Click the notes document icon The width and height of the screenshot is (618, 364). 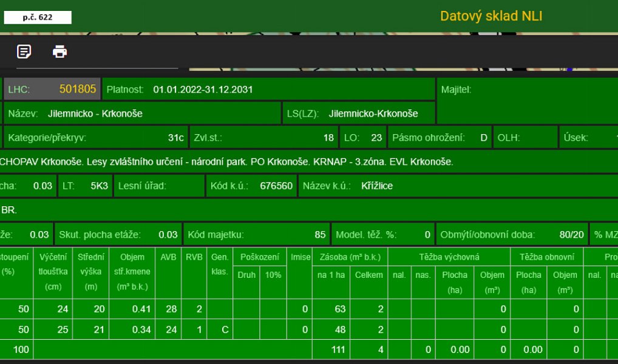[x=24, y=51]
